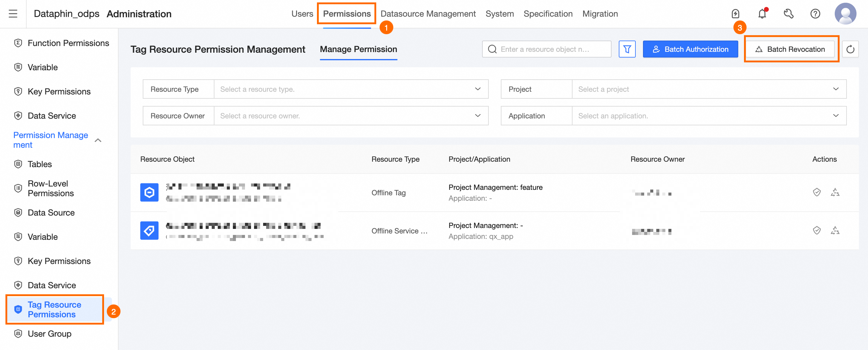Focus the resource object search field
This screenshot has width=868, height=350.
coord(546,49)
